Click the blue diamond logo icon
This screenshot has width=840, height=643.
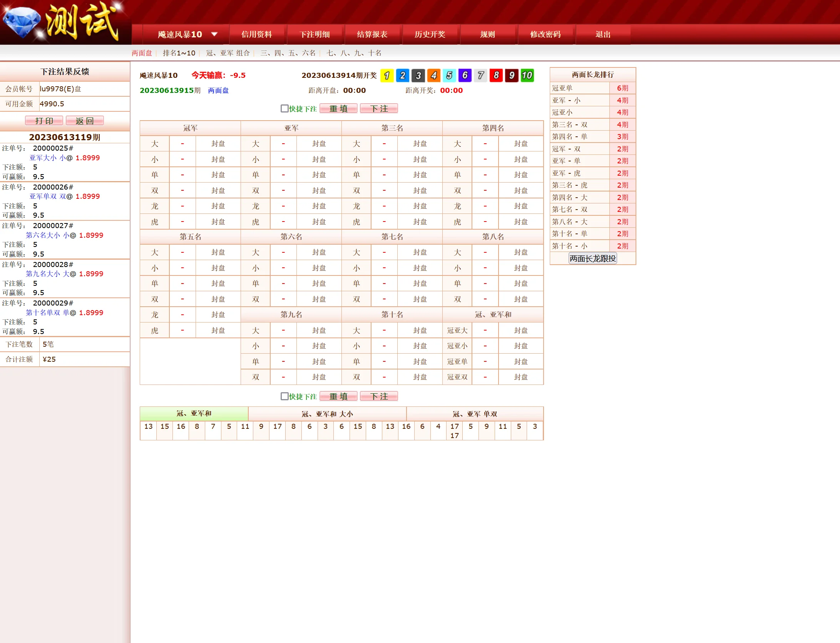(22, 22)
